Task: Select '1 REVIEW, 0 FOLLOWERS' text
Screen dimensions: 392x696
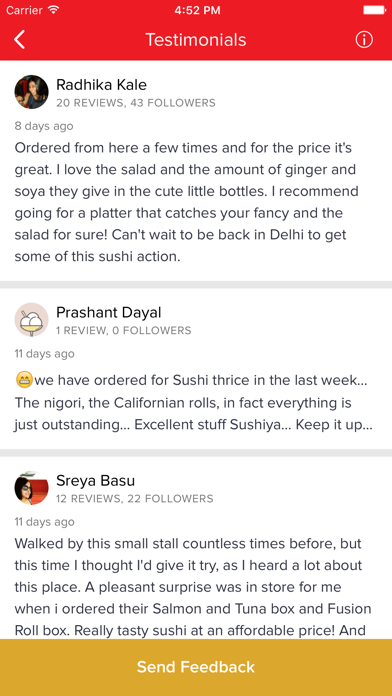Action: pyautogui.click(x=124, y=331)
